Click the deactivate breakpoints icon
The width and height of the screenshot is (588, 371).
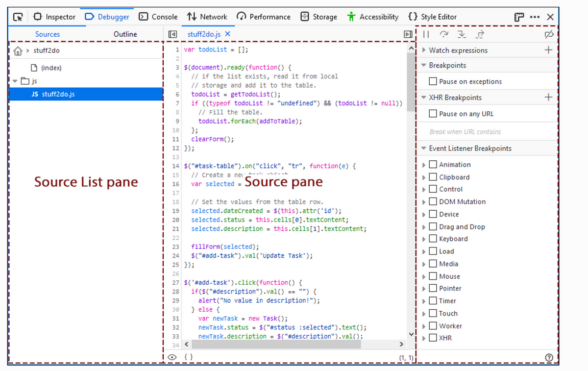(549, 34)
